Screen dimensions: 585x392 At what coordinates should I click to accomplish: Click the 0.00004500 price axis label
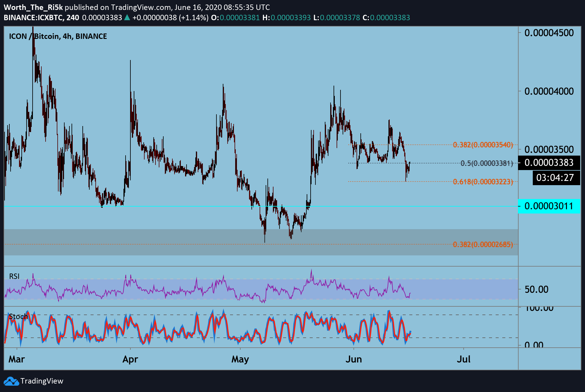click(x=549, y=33)
